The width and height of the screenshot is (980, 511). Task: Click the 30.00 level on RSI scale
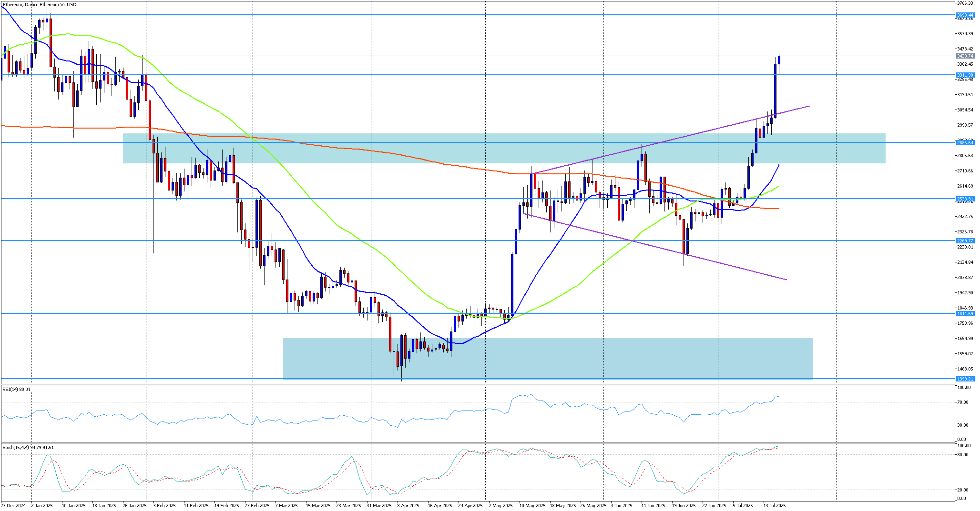pyautogui.click(x=963, y=425)
